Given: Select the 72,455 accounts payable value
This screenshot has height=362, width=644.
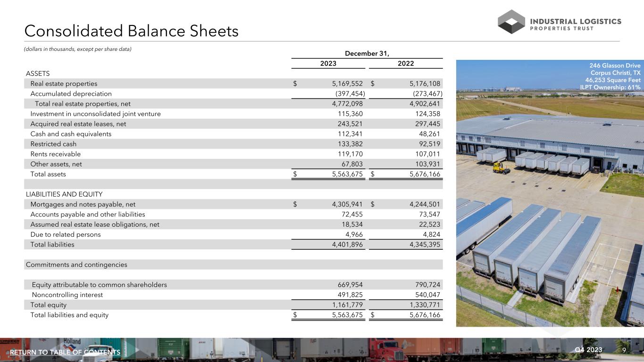Looking at the screenshot, I should click(352, 214).
